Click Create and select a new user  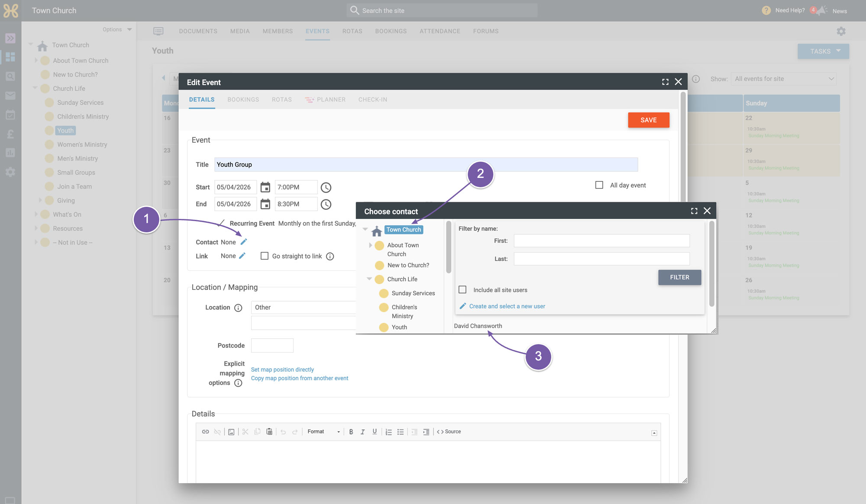[507, 306]
